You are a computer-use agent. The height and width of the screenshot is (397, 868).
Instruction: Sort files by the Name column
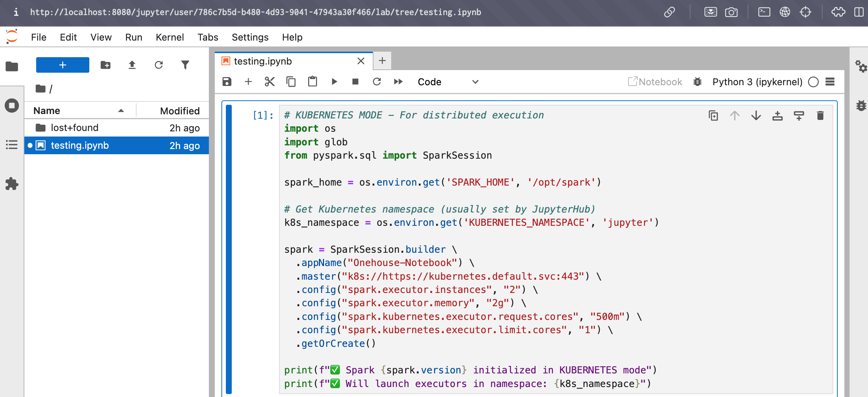point(47,111)
